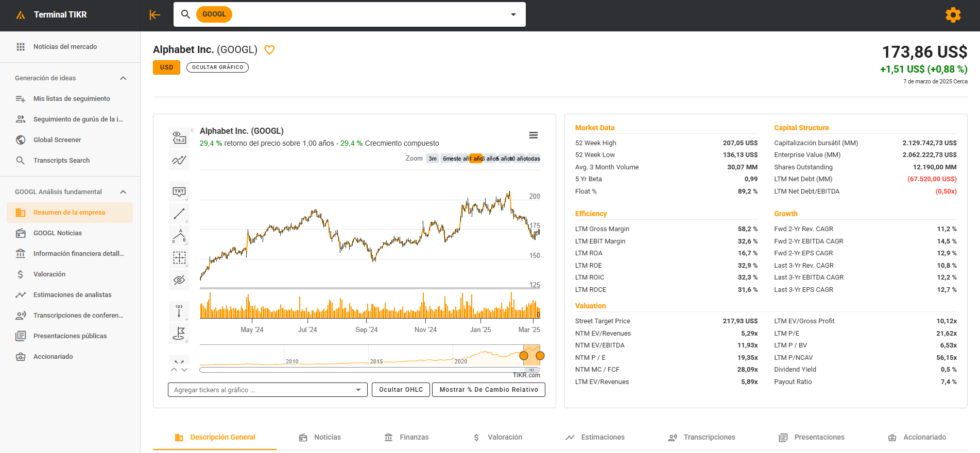
Task: Collapse the Generación de ideas section
Action: coord(123,78)
